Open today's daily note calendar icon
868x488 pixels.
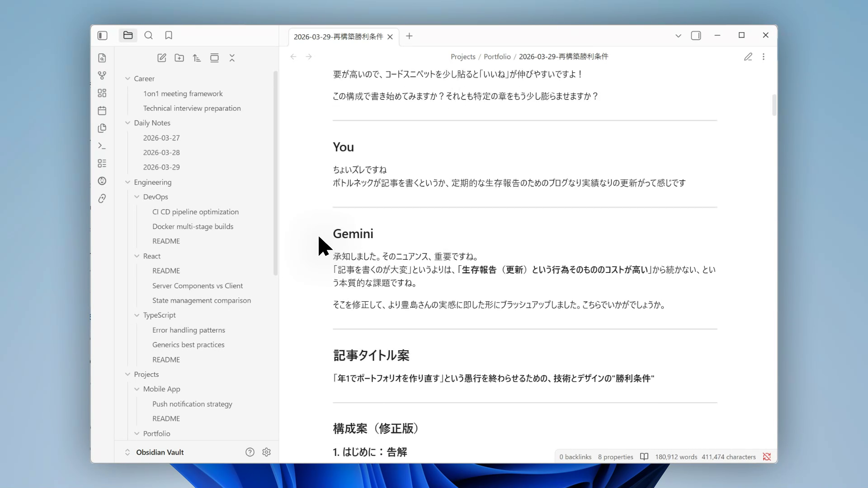pyautogui.click(x=102, y=111)
